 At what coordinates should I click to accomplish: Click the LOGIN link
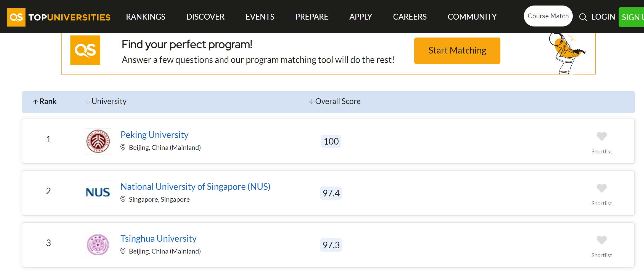click(x=603, y=17)
